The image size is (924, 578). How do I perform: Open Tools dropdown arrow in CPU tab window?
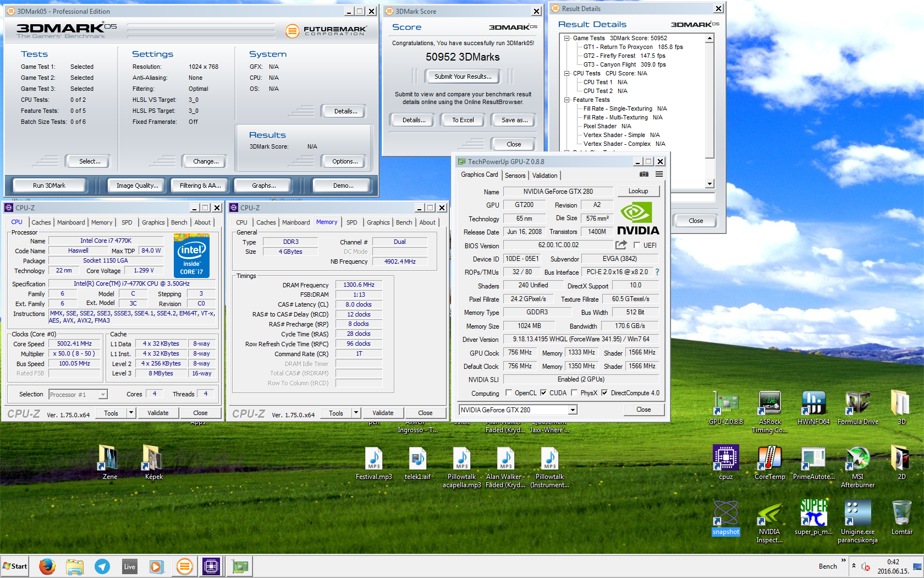click(131, 412)
